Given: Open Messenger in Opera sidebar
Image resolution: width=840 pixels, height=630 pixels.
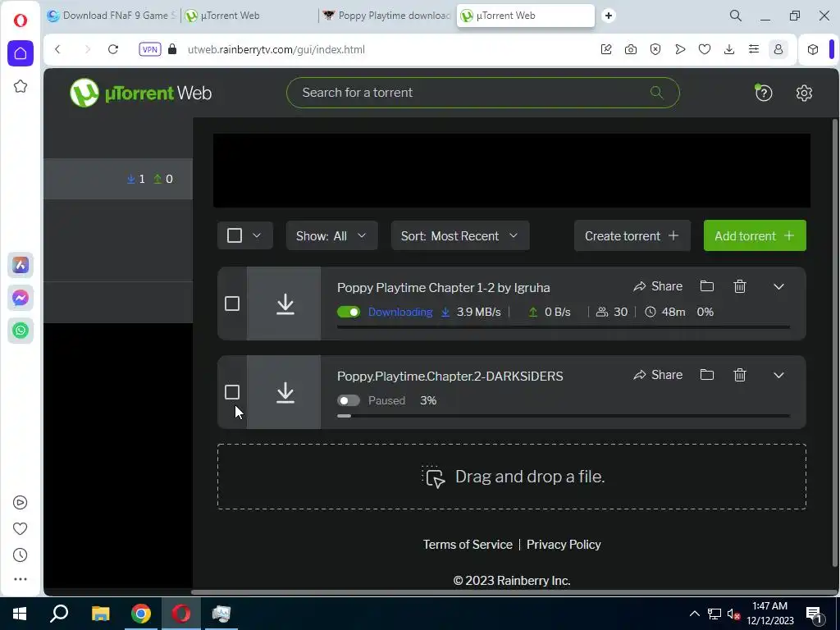Looking at the screenshot, I should pyautogui.click(x=21, y=297).
